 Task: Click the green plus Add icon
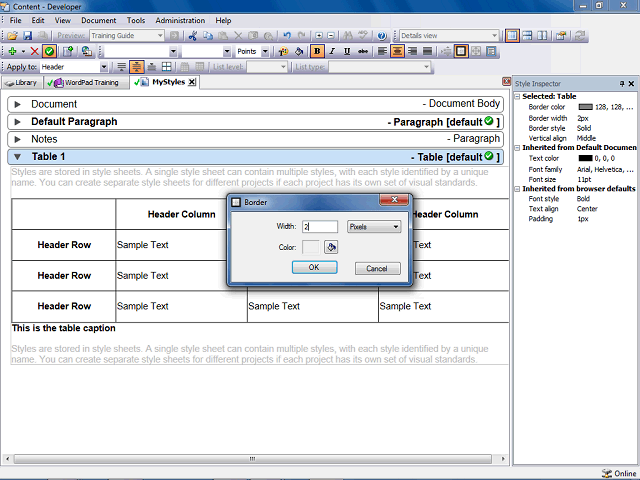tap(12, 51)
